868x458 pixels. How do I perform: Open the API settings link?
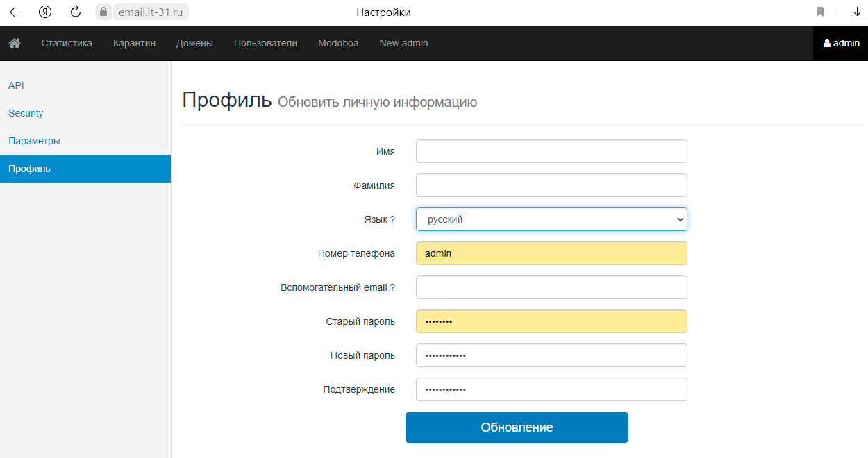tap(16, 85)
